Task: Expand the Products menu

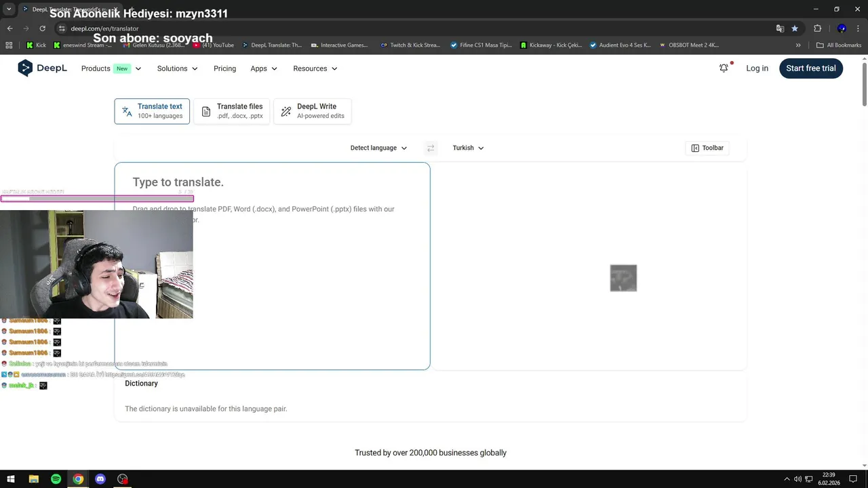Action: click(x=111, y=68)
